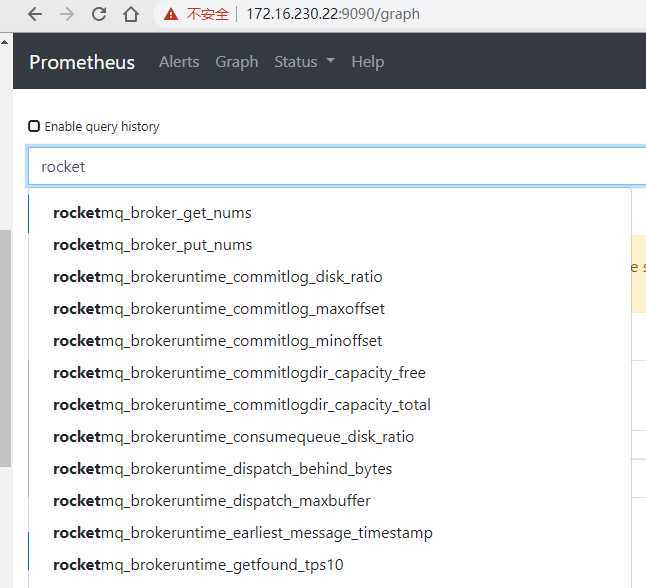The image size is (646, 588).
Task: Enable the query history checkbox
Action: 34,126
